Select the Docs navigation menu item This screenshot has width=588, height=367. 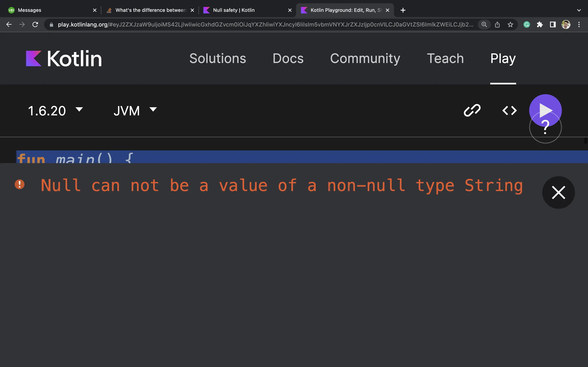point(288,58)
